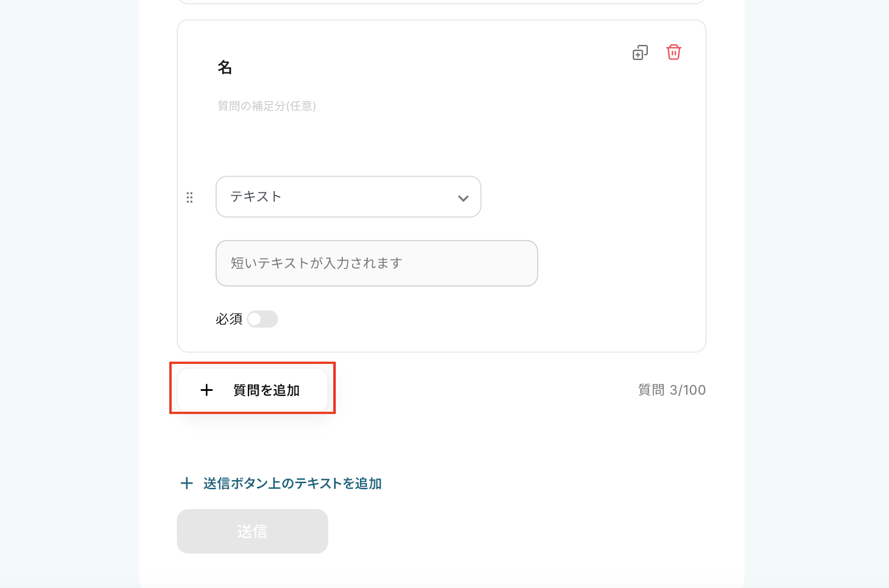The width and height of the screenshot is (889, 588).
Task: Click the 質問 3/100 counter
Action: pos(671,390)
